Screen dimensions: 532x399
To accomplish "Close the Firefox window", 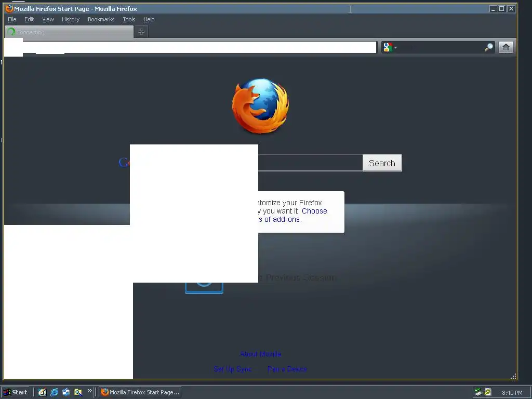I will [x=511, y=9].
